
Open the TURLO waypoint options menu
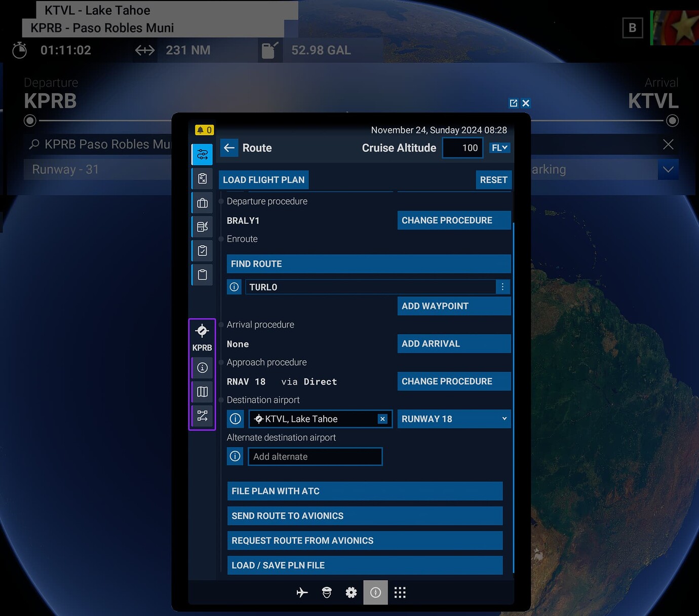click(502, 287)
